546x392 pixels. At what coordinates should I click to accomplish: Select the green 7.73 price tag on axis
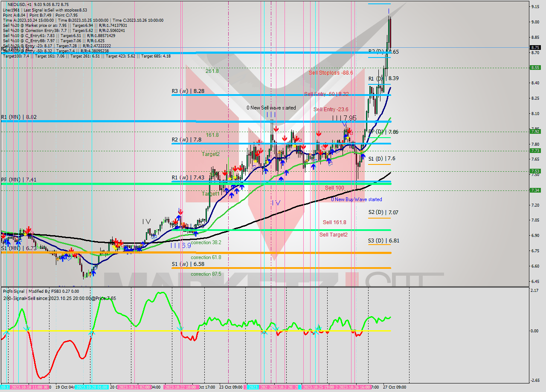535,150
